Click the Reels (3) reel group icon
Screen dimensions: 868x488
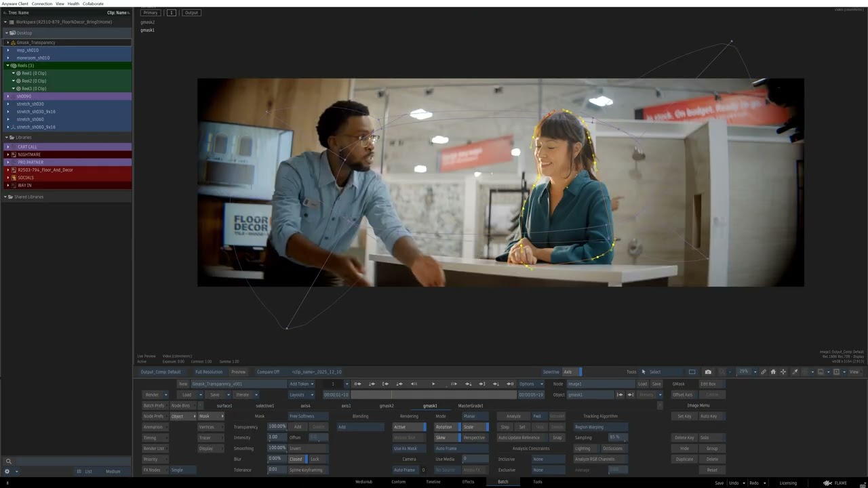tap(14, 66)
